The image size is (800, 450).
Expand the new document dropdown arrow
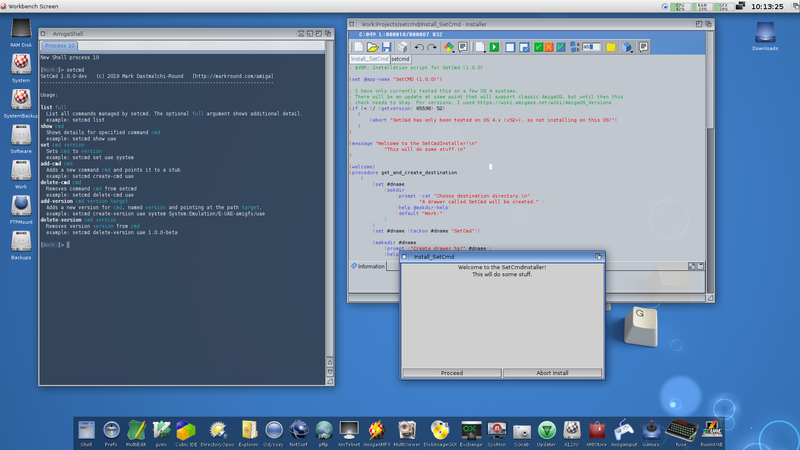[483, 51]
